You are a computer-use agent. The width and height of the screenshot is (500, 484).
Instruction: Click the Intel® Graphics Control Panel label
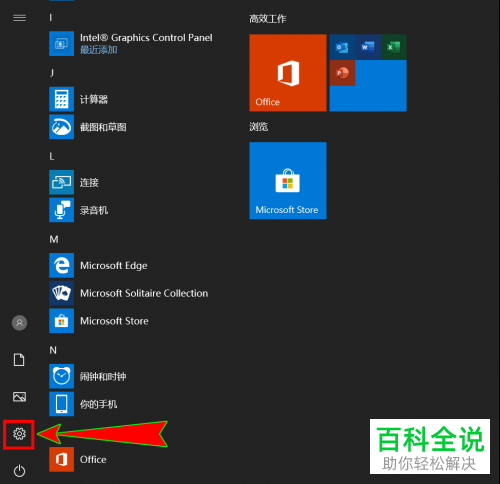coord(146,38)
